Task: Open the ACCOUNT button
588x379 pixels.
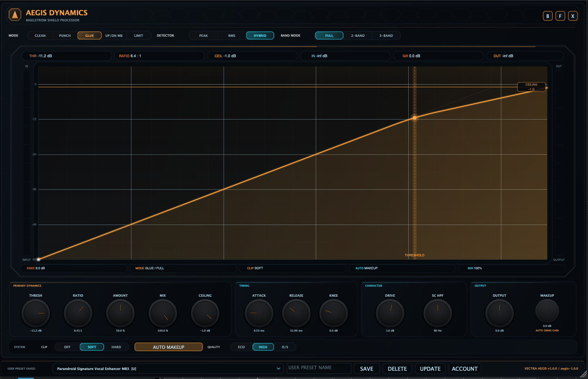Action: [x=465, y=368]
